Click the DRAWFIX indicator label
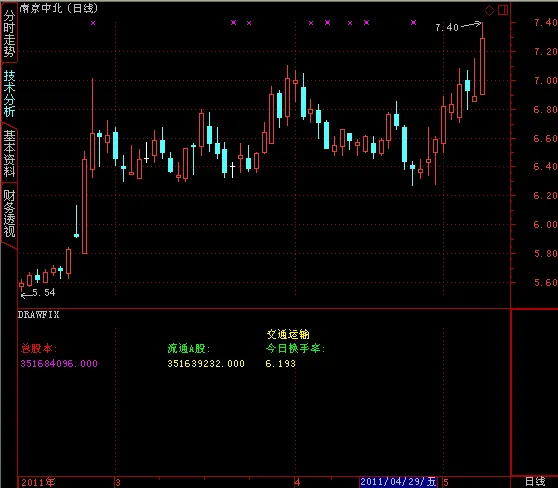 [38, 315]
